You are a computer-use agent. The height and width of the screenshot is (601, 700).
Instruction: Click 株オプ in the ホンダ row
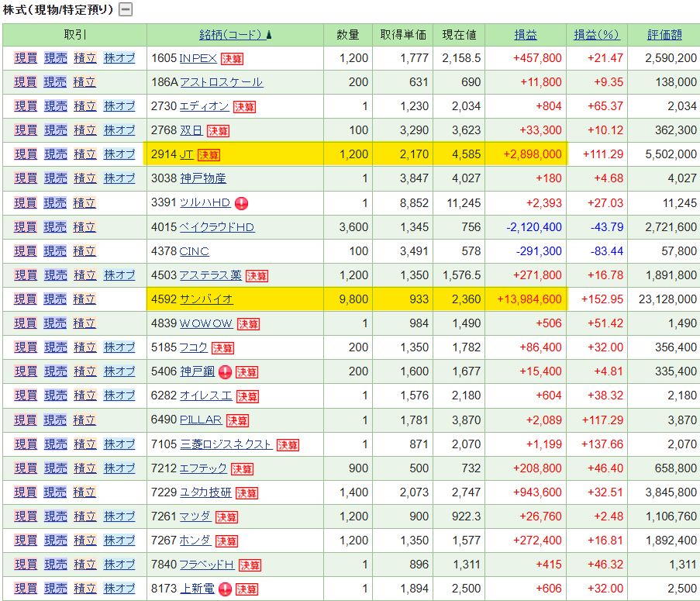pos(119,541)
